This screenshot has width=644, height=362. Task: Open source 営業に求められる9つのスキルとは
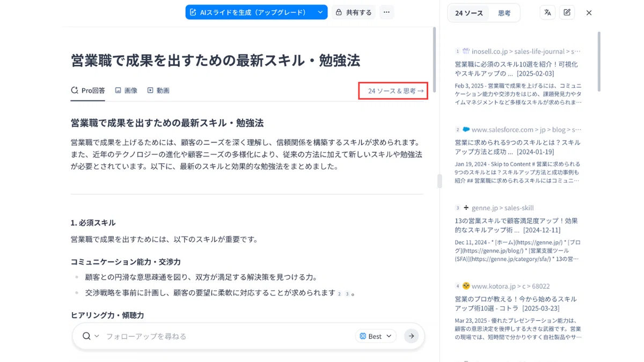[x=517, y=147]
